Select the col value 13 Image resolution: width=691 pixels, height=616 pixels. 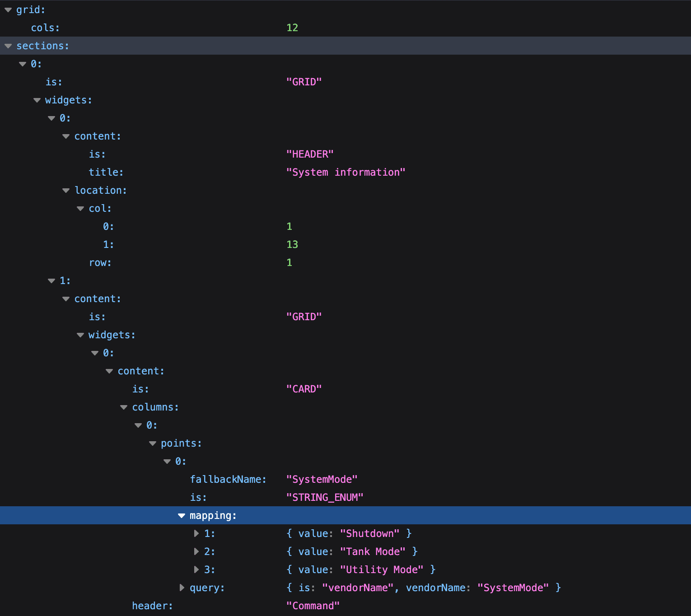point(292,245)
